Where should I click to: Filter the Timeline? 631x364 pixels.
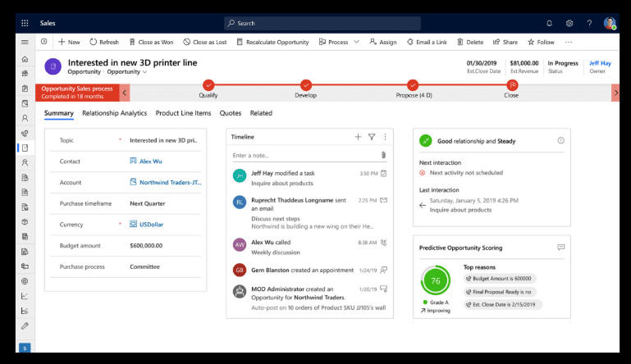tap(372, 137)
